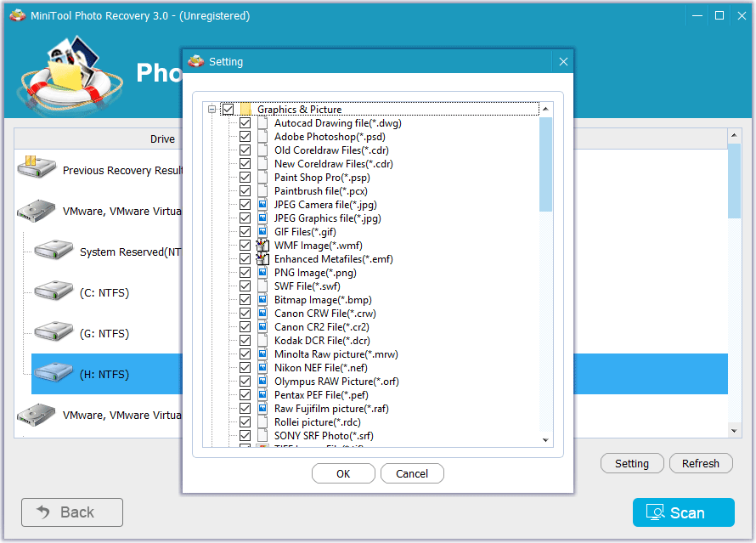
Task: Select the (C: NTFS) drive entry
Action: click(104, 292)
